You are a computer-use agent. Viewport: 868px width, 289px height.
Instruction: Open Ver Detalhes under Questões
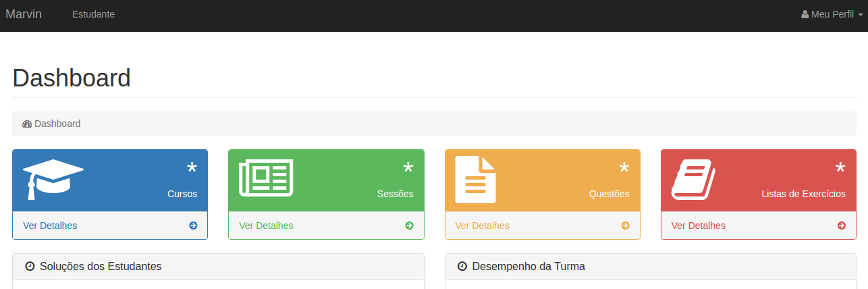pos(482,226)
